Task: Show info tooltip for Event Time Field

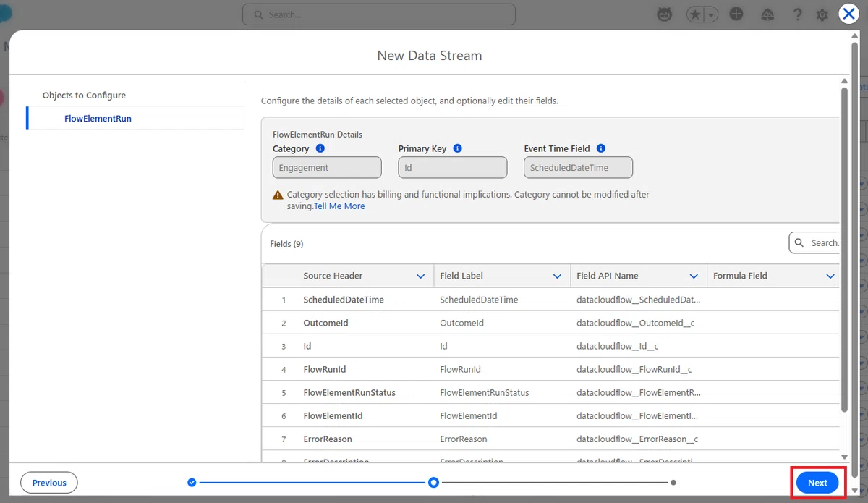Action: [601, 148]
